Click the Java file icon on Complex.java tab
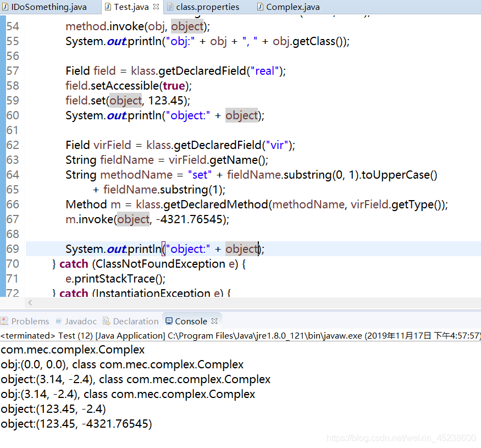 [260, 7]
